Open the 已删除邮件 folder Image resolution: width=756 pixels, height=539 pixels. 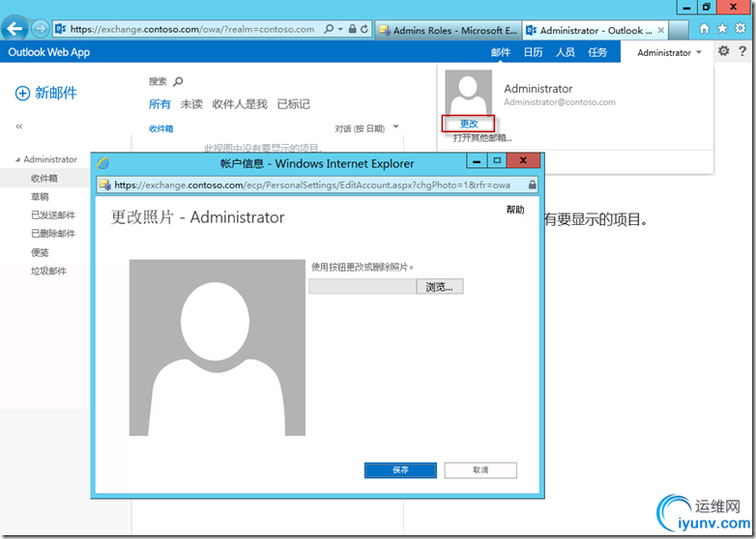pyautogui.click(x=53, y=234)
